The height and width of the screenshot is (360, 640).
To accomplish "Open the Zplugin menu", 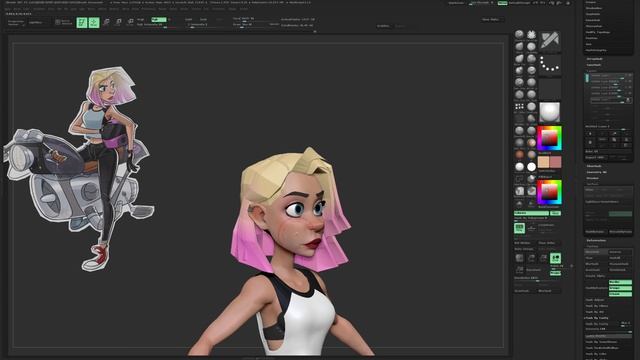I will pyautogui.click(x=232, y=9).
